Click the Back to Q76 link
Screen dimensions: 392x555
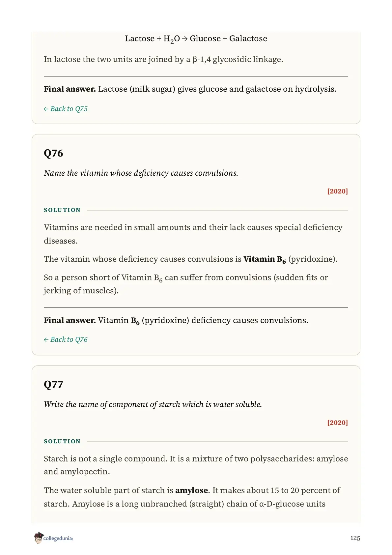point(66,339)
